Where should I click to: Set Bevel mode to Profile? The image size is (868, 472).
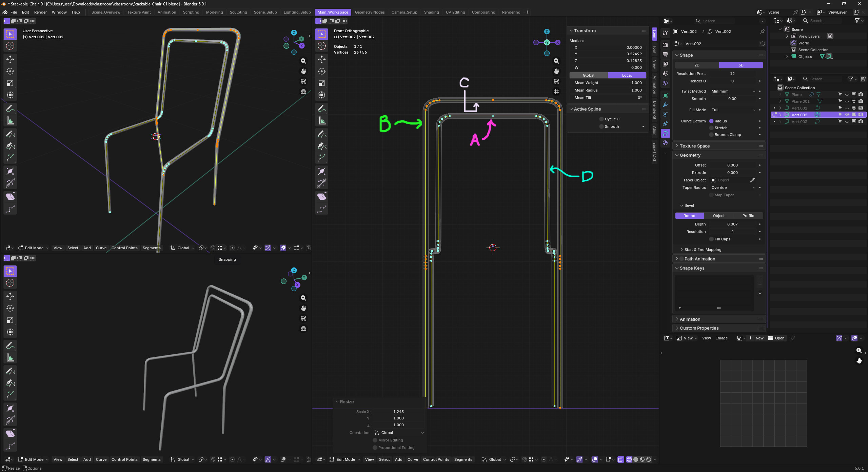pyautogui.click(x=748, y=216)
